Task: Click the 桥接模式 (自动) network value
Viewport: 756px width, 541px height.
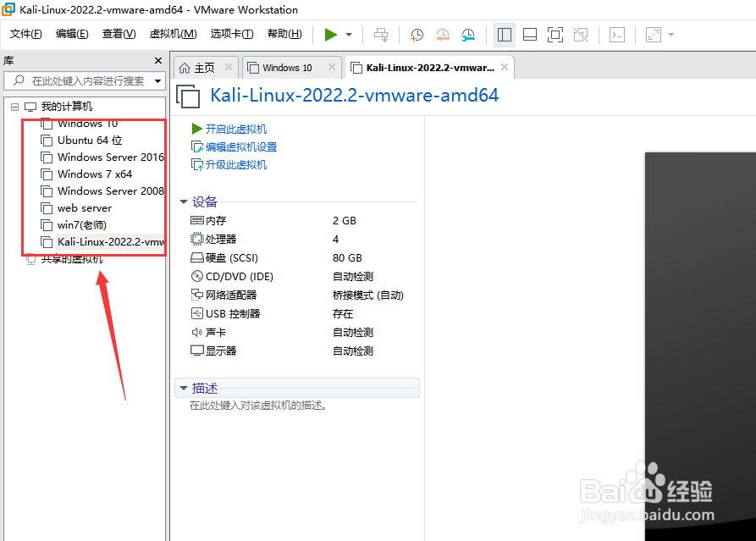Action: 368,295
